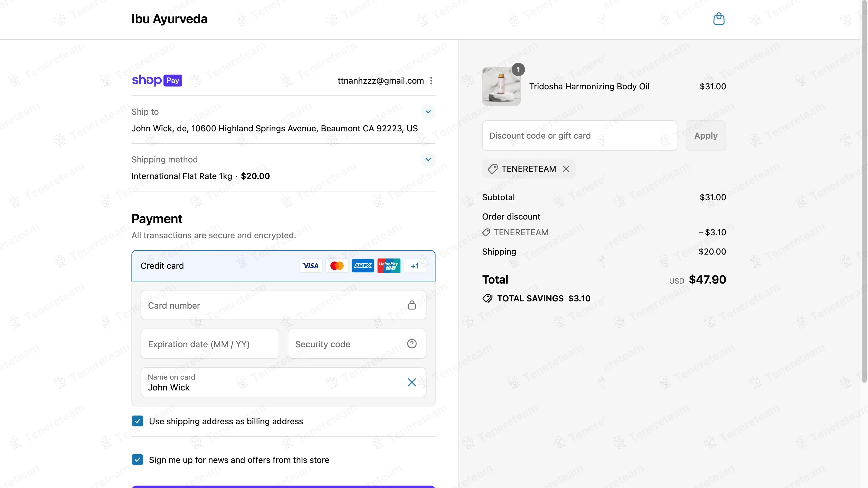Click the Visa card icon

[311, 266]
